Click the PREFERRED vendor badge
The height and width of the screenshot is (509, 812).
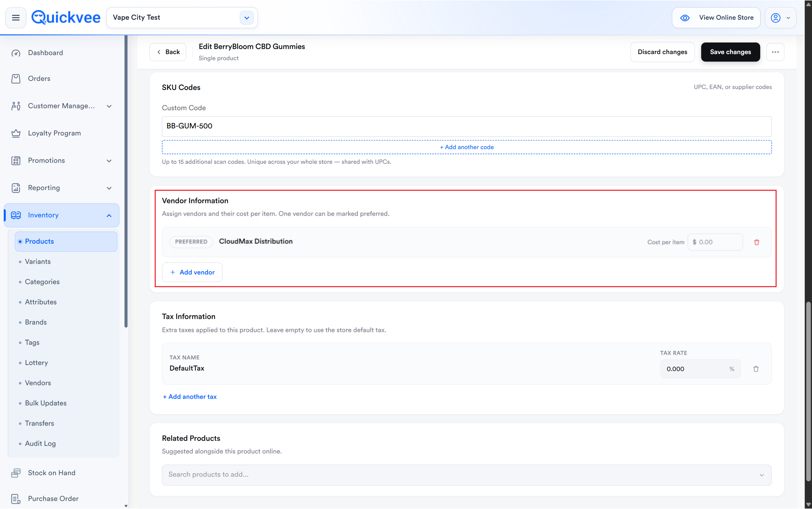191,242
